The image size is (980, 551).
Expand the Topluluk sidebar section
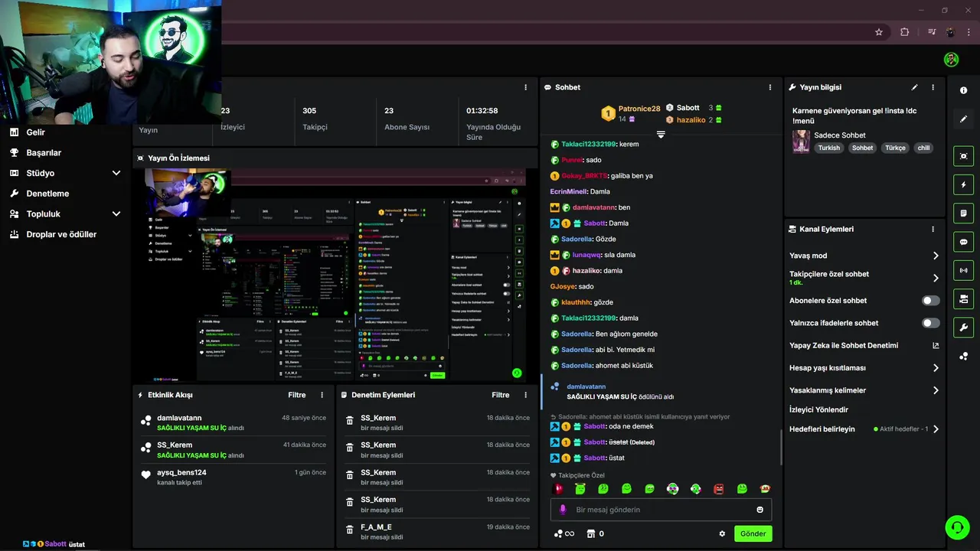pos(116,214)
